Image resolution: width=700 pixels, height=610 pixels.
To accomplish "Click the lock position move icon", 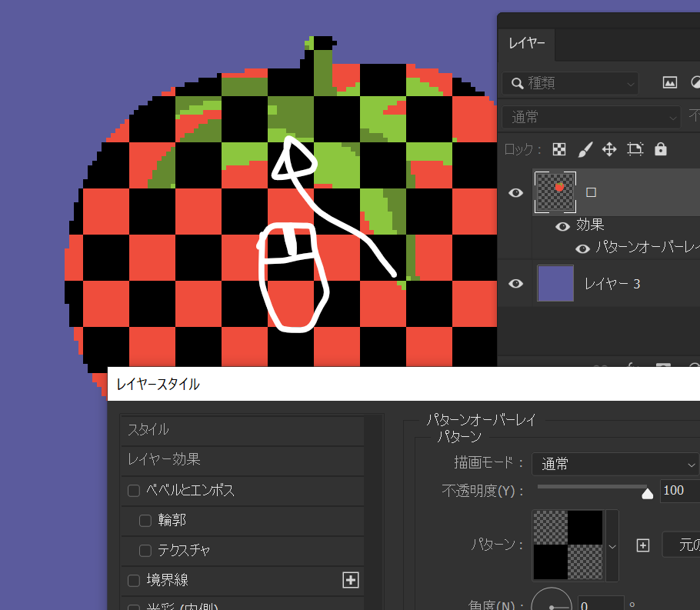I will [x=609, y=149].
